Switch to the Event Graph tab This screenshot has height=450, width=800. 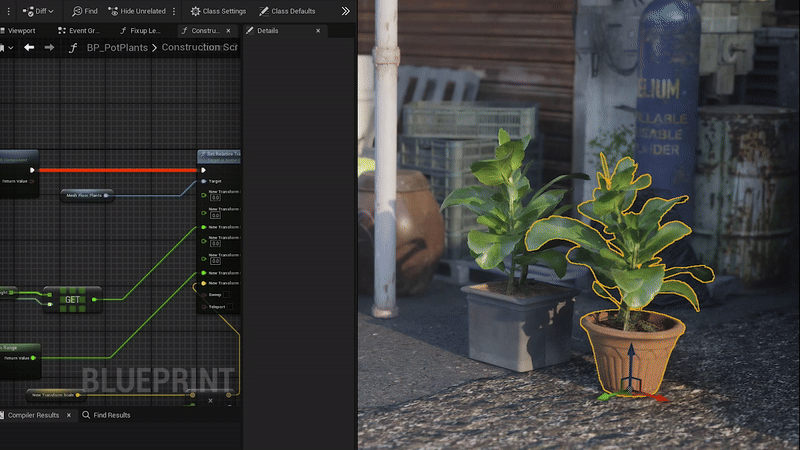pos(79,31)
